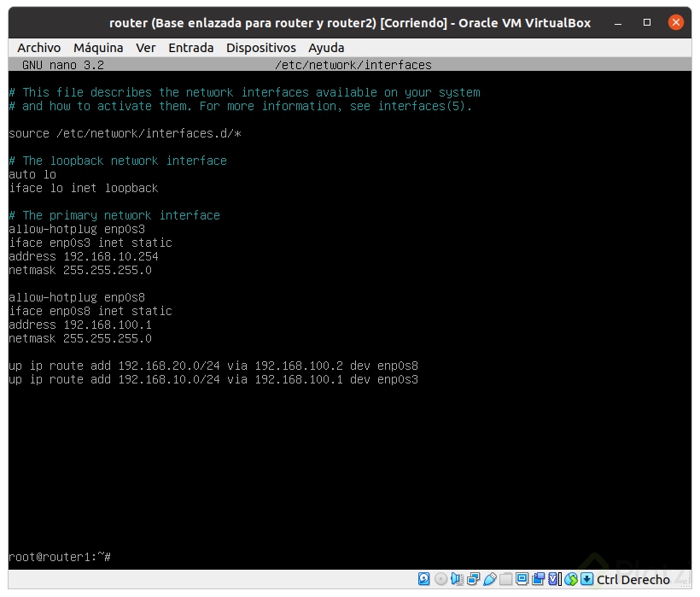Open the Dispositivos menu
Screen dimensions: 700x597
[260, 48]
